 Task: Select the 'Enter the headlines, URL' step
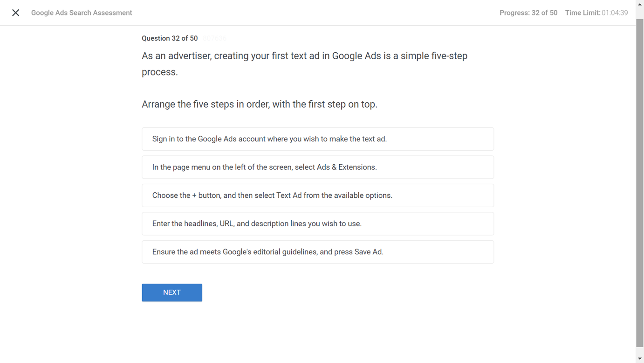click(x=318, y=223)
